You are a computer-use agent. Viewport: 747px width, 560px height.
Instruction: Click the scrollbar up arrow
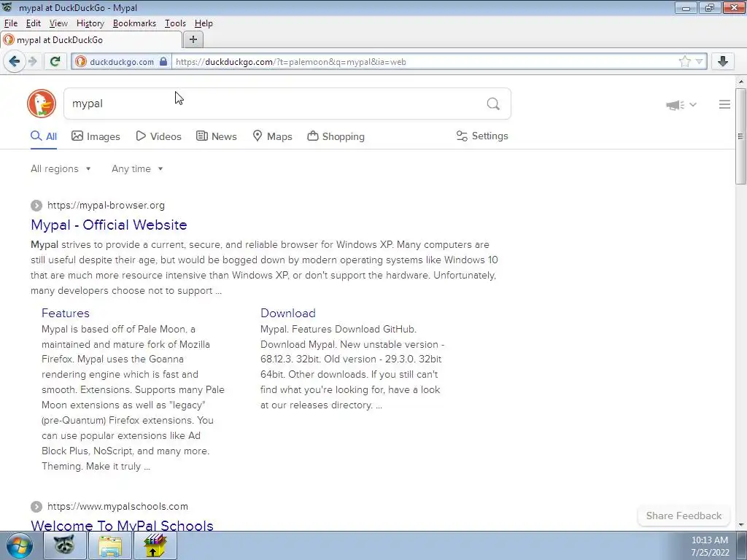tap(741, 82)
